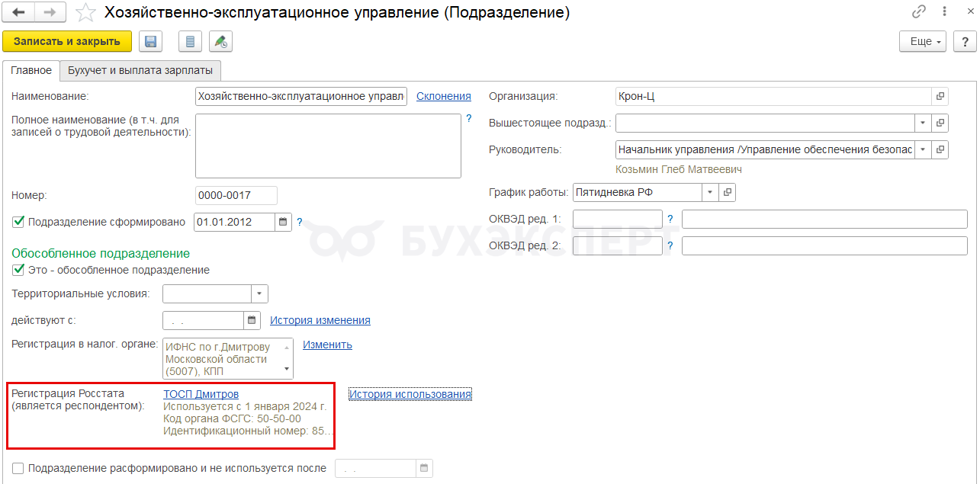Click ОКВЭД ред. 2 description field

click(x=824, y=245)
